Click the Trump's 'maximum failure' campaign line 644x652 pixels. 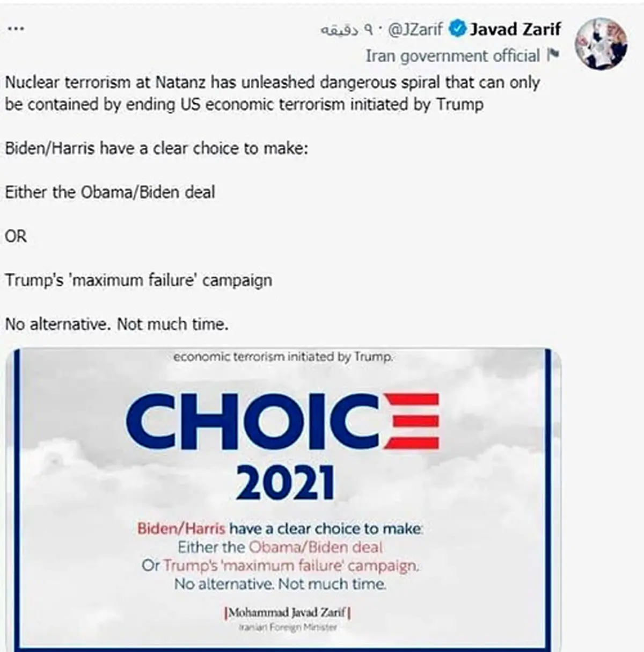tap(138, 280)
